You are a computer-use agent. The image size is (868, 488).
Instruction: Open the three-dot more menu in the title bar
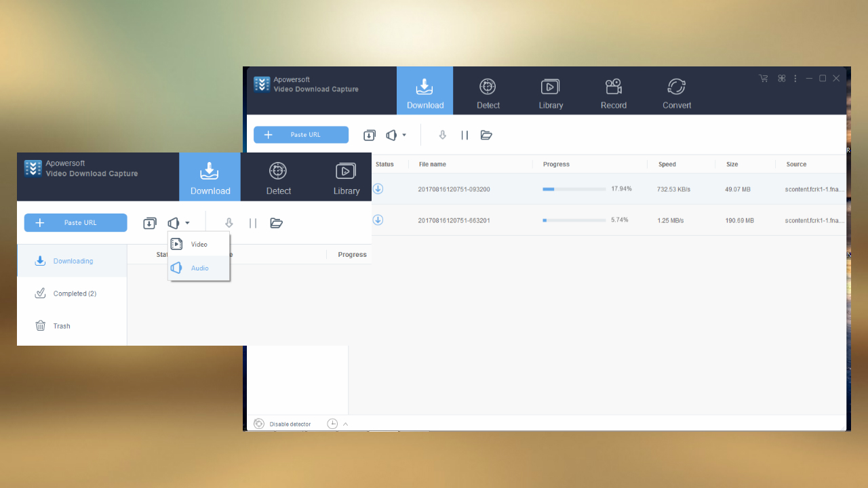coord(795,79)
